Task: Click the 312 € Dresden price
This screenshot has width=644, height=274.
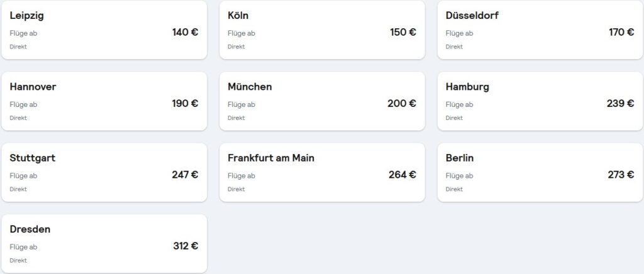Action: (x=186, y=246)
